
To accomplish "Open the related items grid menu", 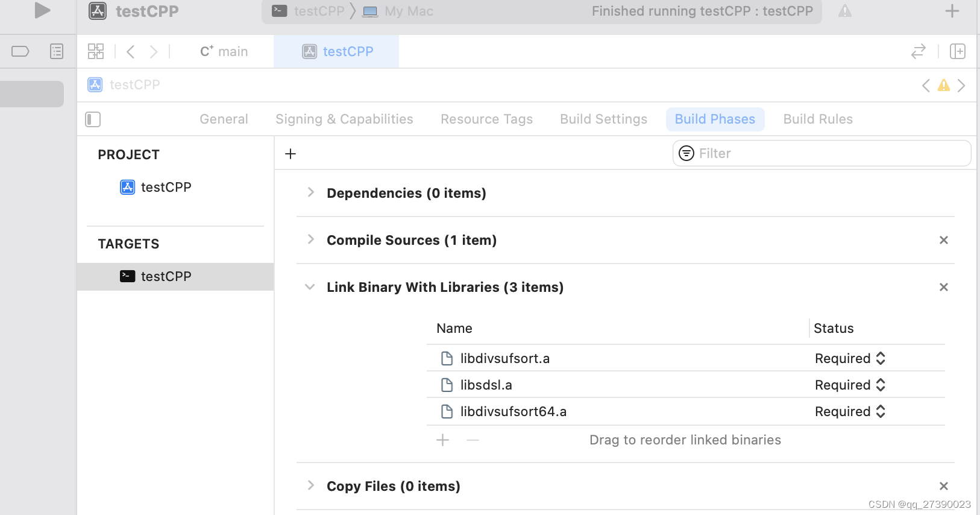I will pos(96,51).
